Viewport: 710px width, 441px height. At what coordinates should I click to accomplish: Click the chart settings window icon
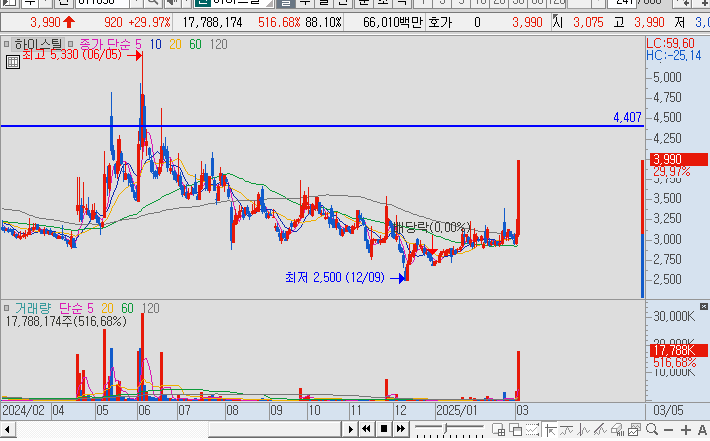point(634,429)
